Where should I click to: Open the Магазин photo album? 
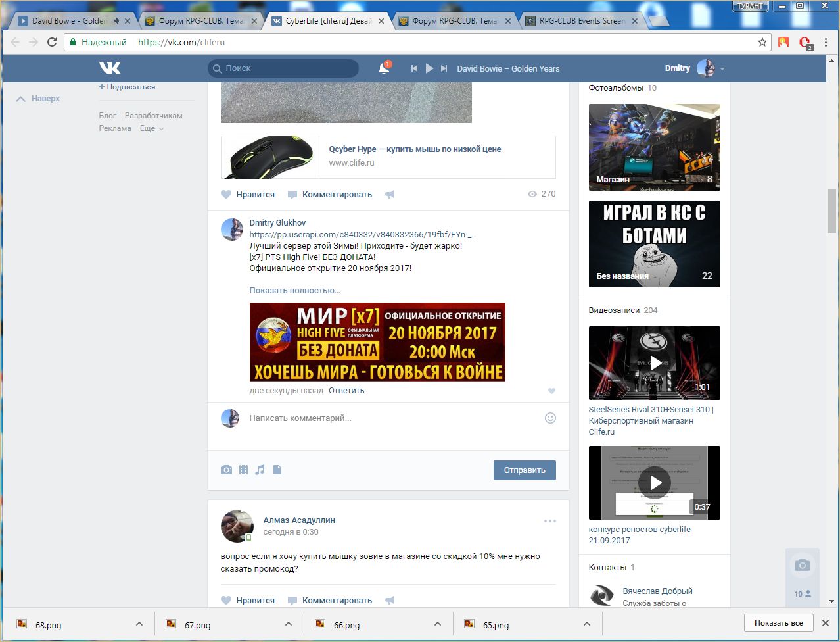(655, 147)
